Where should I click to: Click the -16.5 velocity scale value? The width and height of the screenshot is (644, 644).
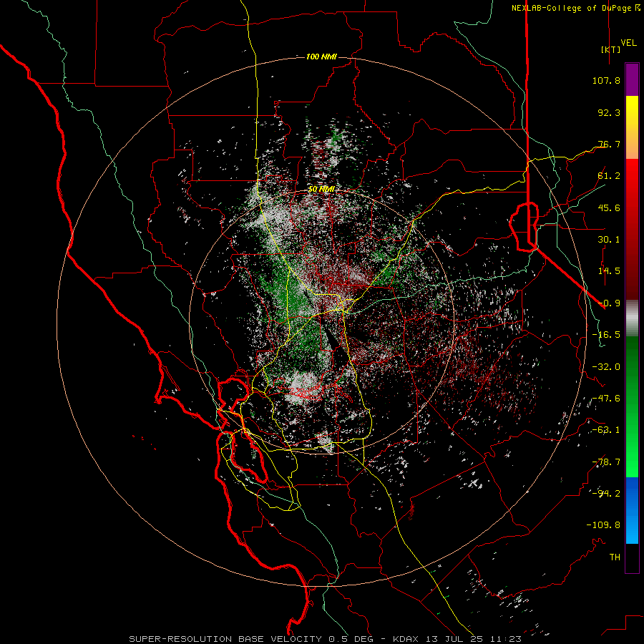pos(606,335)
